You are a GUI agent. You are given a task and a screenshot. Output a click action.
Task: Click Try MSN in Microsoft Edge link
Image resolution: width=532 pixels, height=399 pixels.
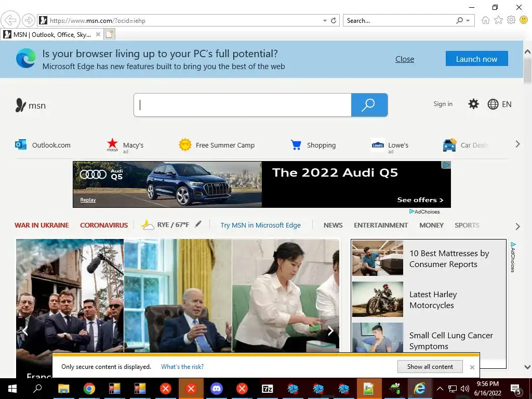(x=261, y=225)
